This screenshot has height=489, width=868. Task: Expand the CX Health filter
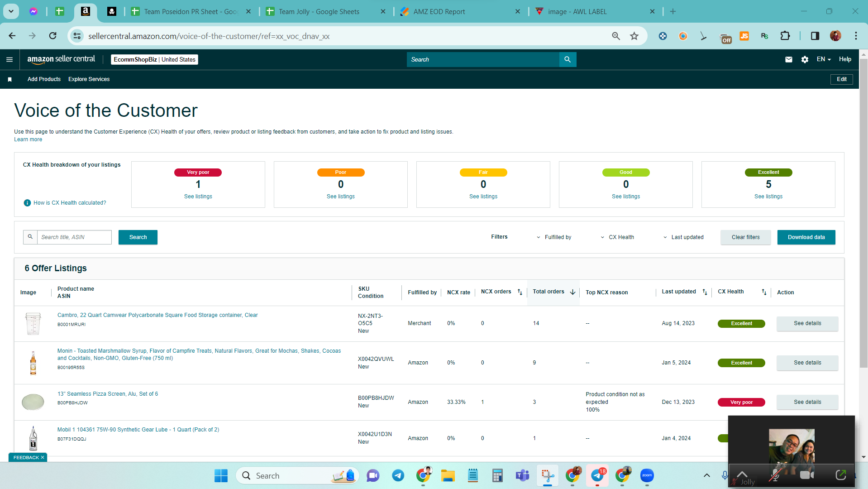617,237
